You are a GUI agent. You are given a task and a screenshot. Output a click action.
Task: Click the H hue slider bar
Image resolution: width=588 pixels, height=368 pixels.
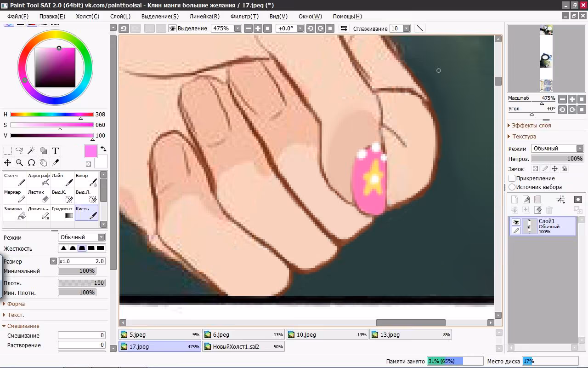click(51, 114)
